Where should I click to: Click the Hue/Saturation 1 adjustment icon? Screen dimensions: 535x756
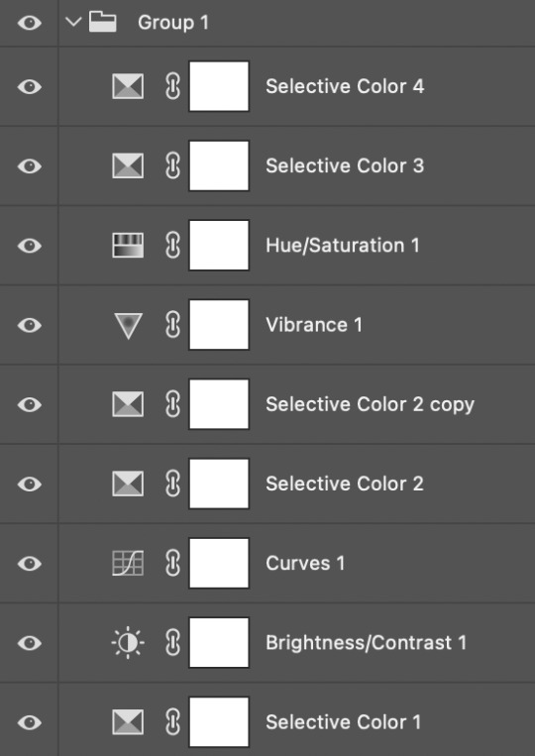tap(128, 246)
